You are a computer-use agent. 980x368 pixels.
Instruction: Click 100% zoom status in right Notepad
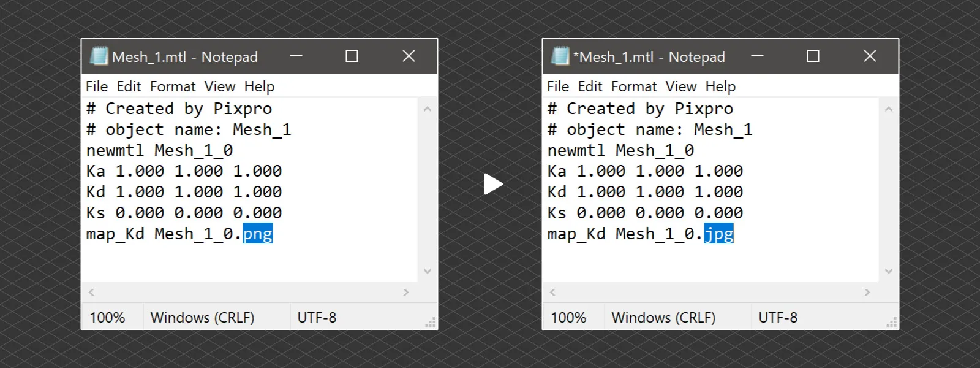pyautogui.click(x=568, y=318)
